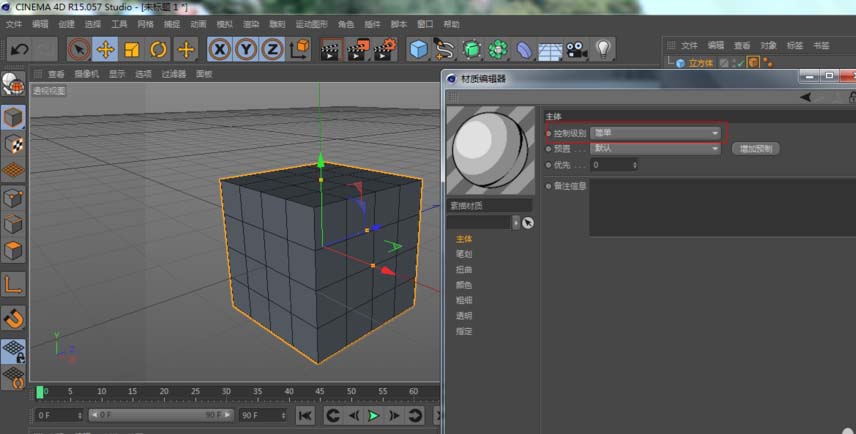Screen dimensions: 856x434
Task: Expand the 预置 dropdown set to 默认
Action: click(655, 148)
